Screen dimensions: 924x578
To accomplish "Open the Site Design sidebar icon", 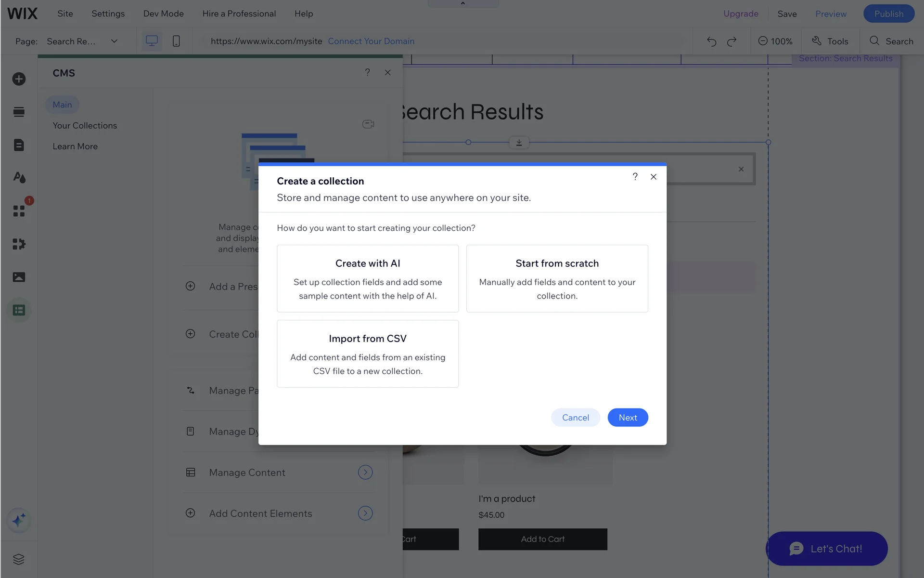I will [x=19, y=177].
